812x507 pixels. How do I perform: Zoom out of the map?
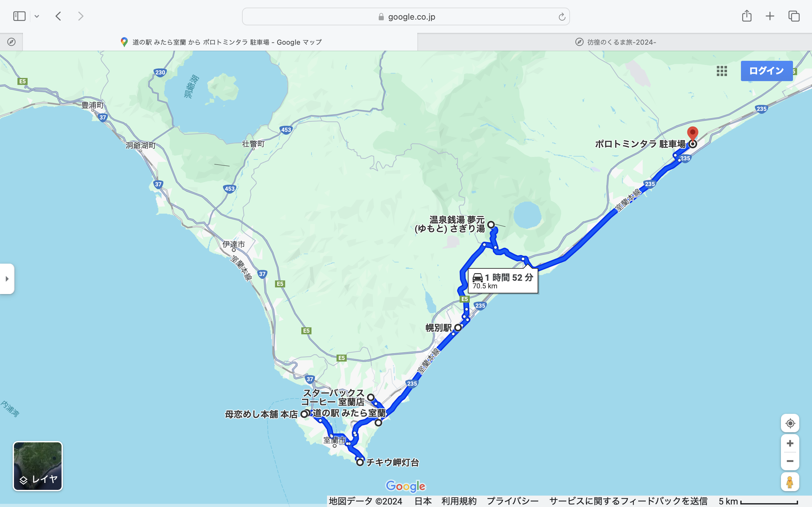pos(790,461)
